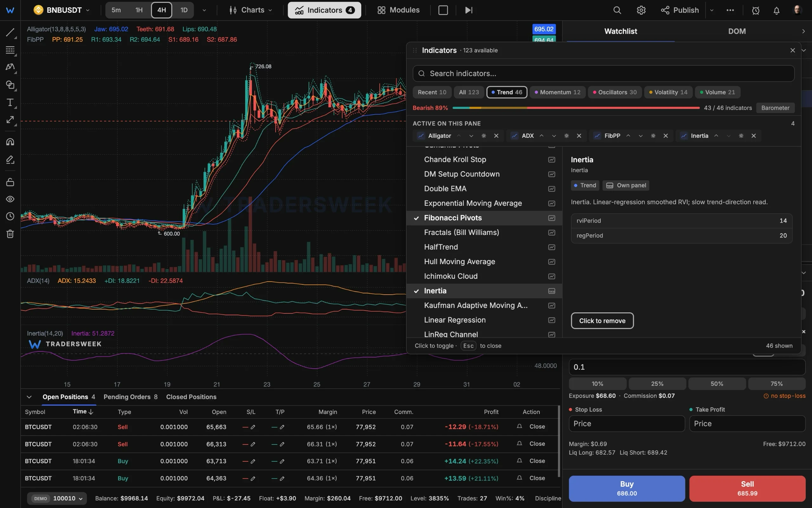Image resolution: width=812 pixels, height=508 pixels.
Task: Toggle drawings visibility eye icon
Action: point(10,199)
